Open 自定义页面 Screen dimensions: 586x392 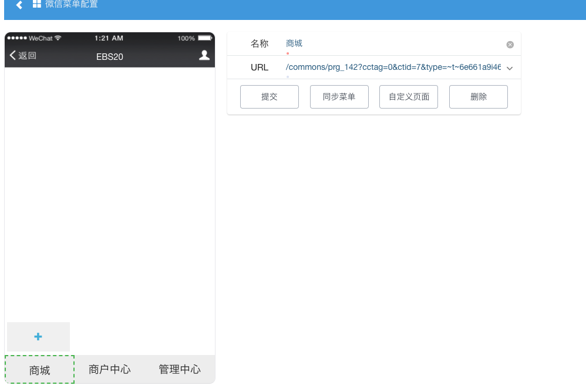pyautogui.click(x=409, y=97)
